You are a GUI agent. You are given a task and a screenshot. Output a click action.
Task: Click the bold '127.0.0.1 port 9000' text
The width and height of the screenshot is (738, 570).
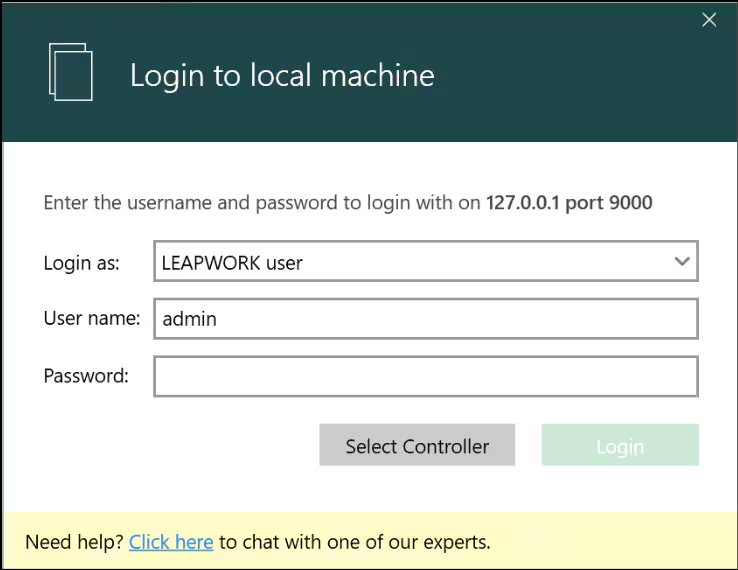569,203
